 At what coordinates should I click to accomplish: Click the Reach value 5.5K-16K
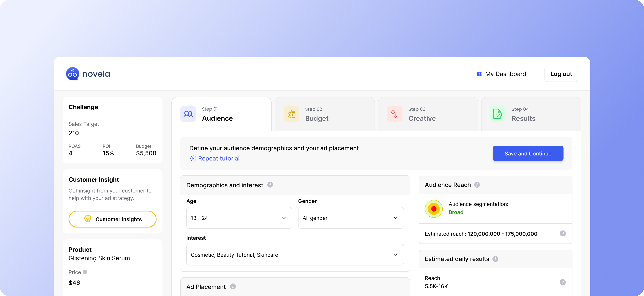[x=436, y=286]
